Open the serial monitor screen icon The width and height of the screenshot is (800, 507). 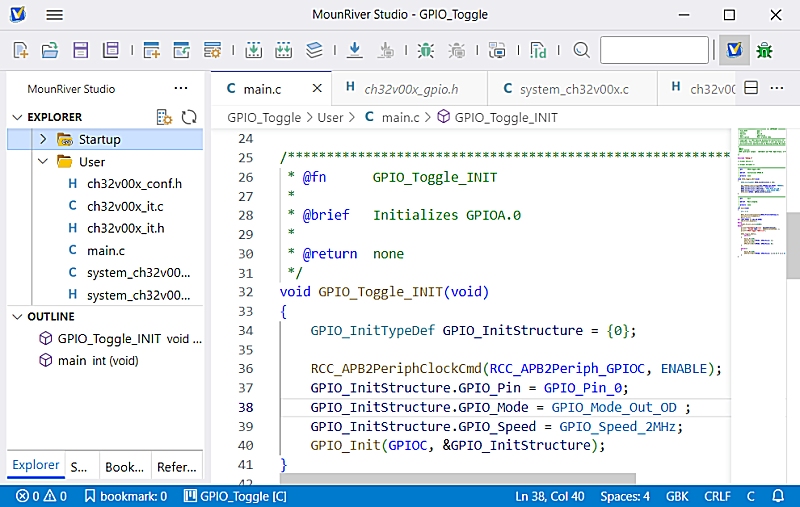[x=497, y=50]
